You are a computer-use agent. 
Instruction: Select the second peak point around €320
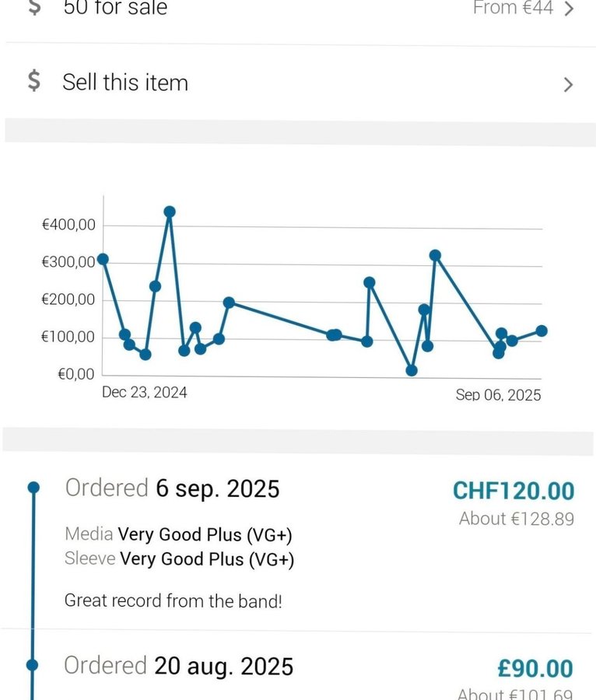tap(435, 255)
